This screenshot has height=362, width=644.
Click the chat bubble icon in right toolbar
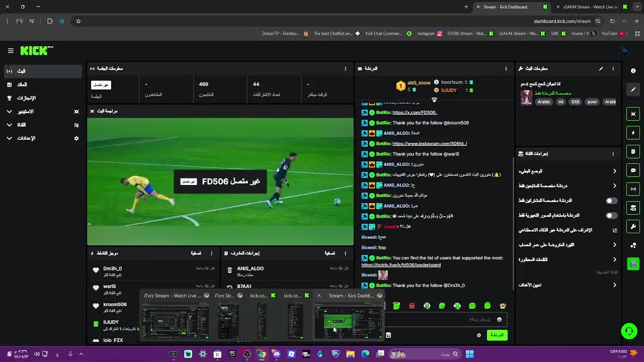coord(633,170)
